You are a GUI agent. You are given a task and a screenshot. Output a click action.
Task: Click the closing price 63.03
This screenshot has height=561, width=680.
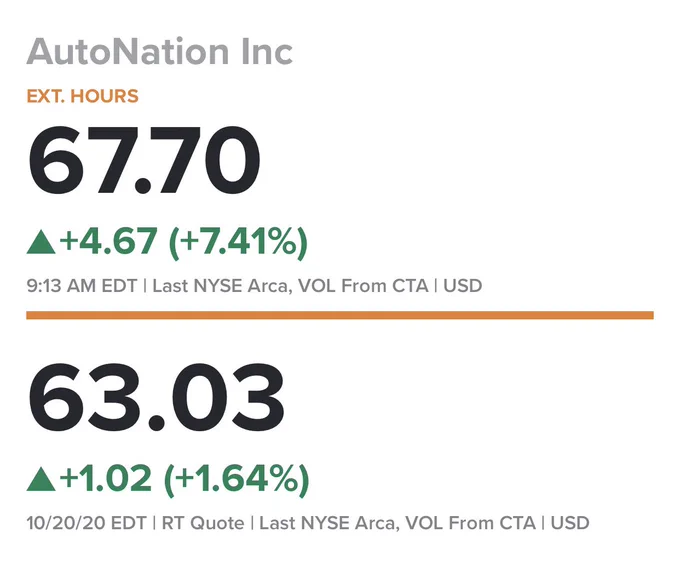(x=156, y=397)
